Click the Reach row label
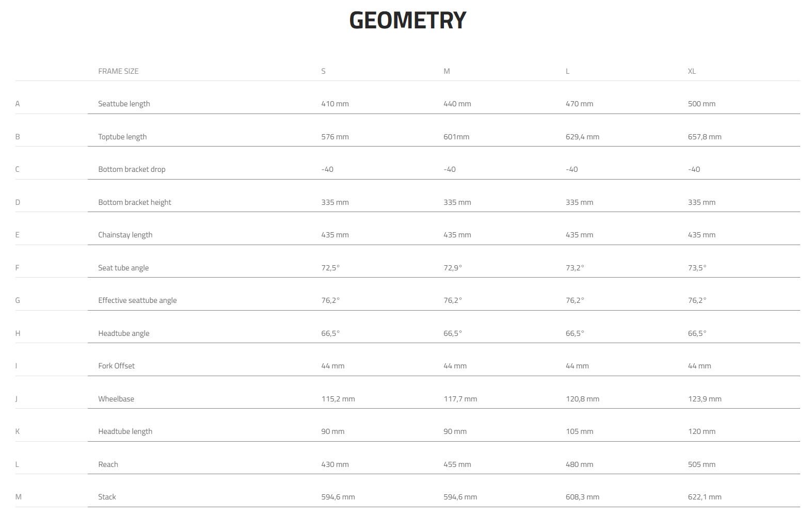The width and height of the screenshot is (812, 517). (x=108, y=464)
